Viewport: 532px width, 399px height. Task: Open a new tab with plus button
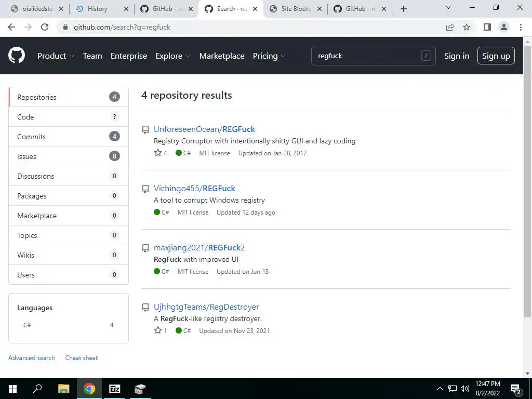403,9
